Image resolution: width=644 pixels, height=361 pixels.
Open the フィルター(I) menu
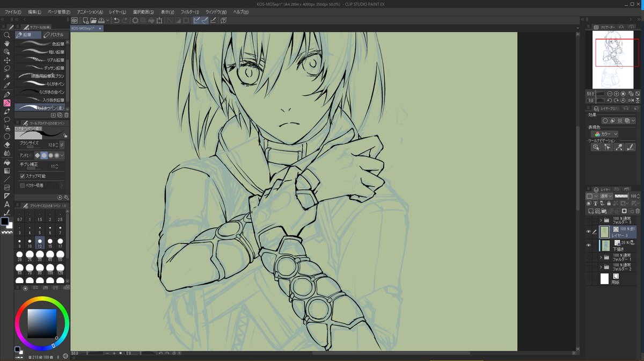[189, 12]
